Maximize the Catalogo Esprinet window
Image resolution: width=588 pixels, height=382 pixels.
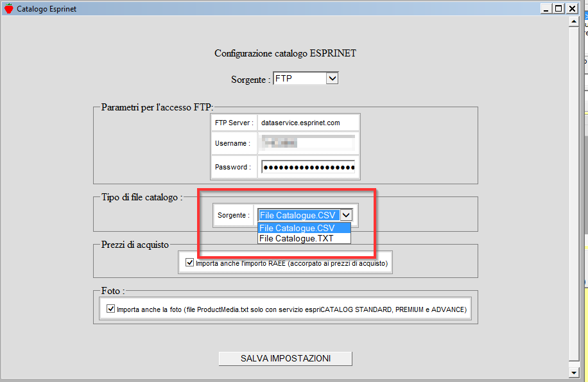(558, 8)
